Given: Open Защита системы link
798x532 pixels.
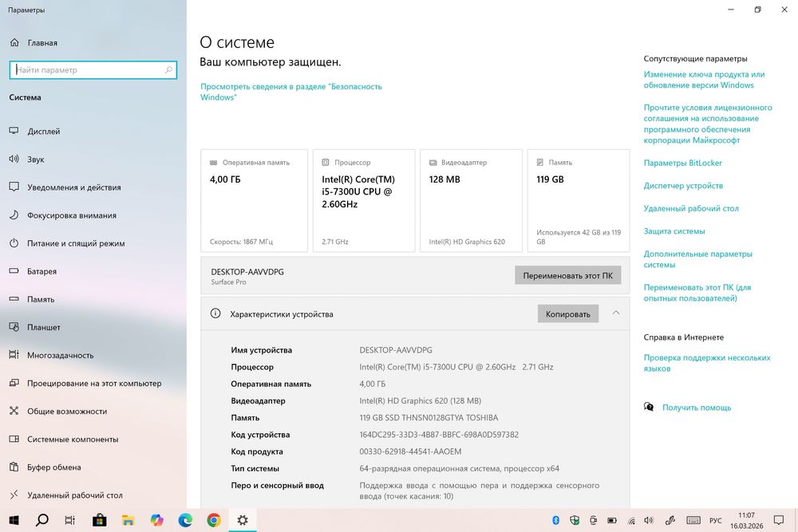Looking at the screenshot, I should [x=674, y=231].
